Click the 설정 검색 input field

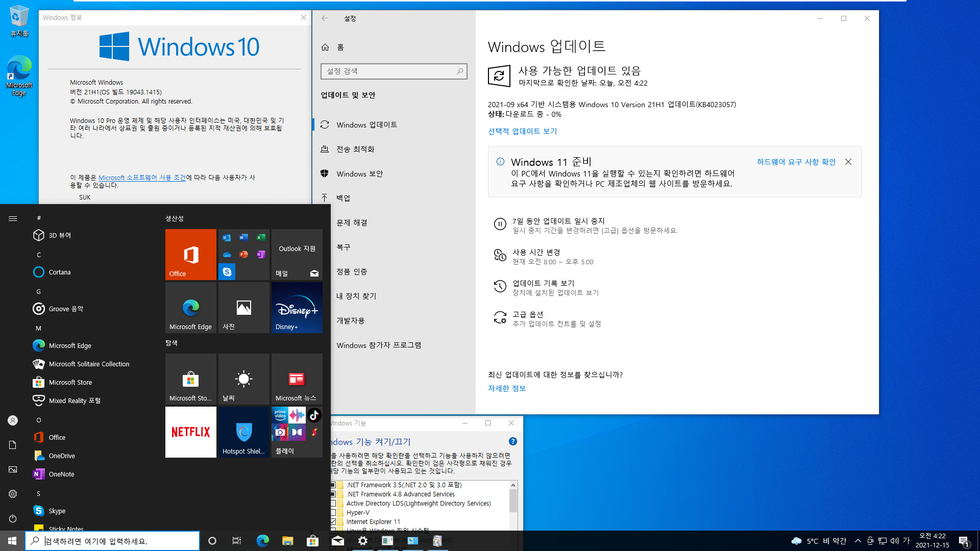tap(394, 71)
